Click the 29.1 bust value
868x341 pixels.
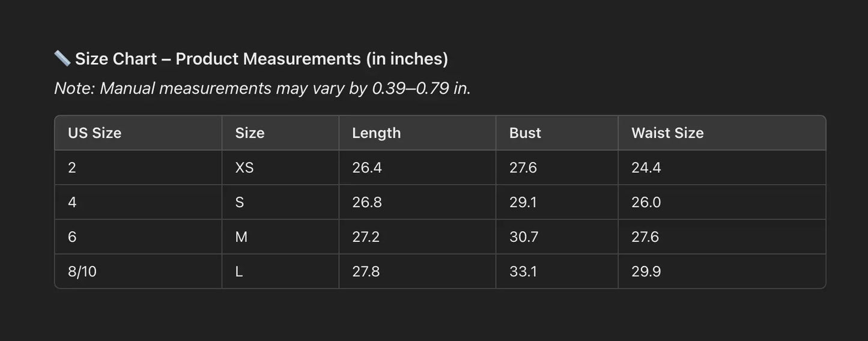pyautogui.click(x=523, y=202)
